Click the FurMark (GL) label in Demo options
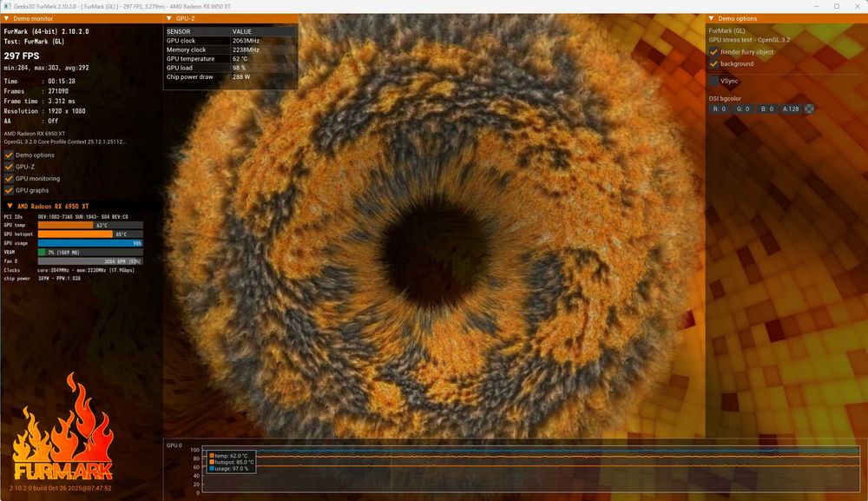This screenshot has width=868, height=501. point(727,31)
